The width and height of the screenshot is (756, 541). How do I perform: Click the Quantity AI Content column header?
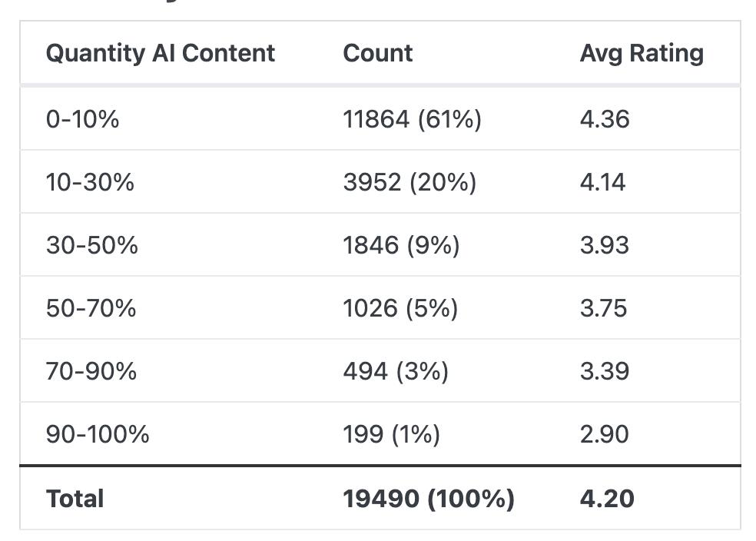pyautogui.click(x=160, y=53)
